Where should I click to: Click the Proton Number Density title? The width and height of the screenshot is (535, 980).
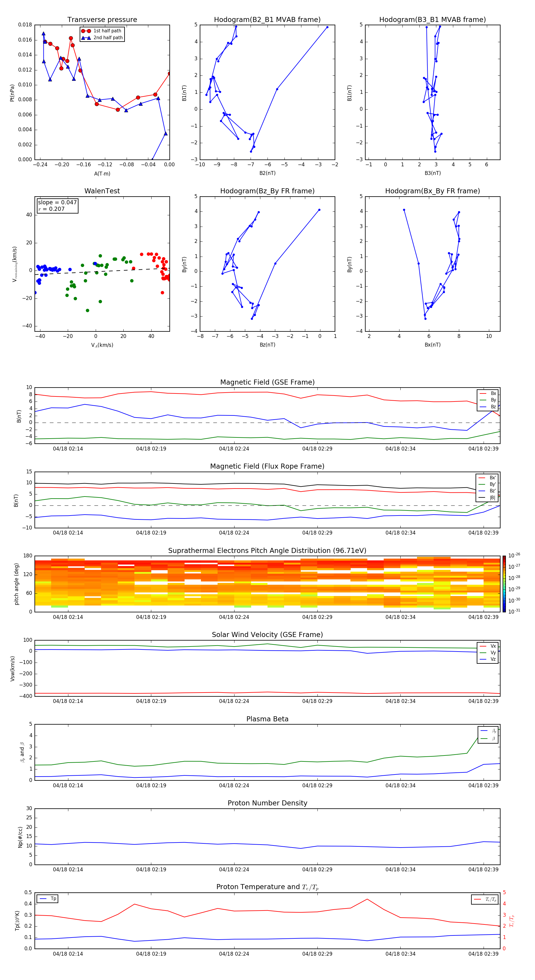click(267, 803)
